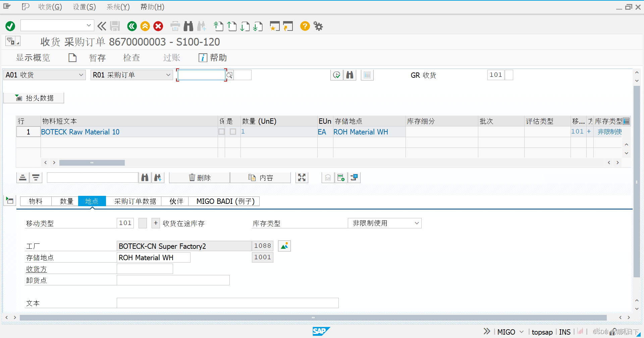The width and height of the screenshot is (644, 338).
Task: Click the Last Page icon
Action: click(258, 26)
